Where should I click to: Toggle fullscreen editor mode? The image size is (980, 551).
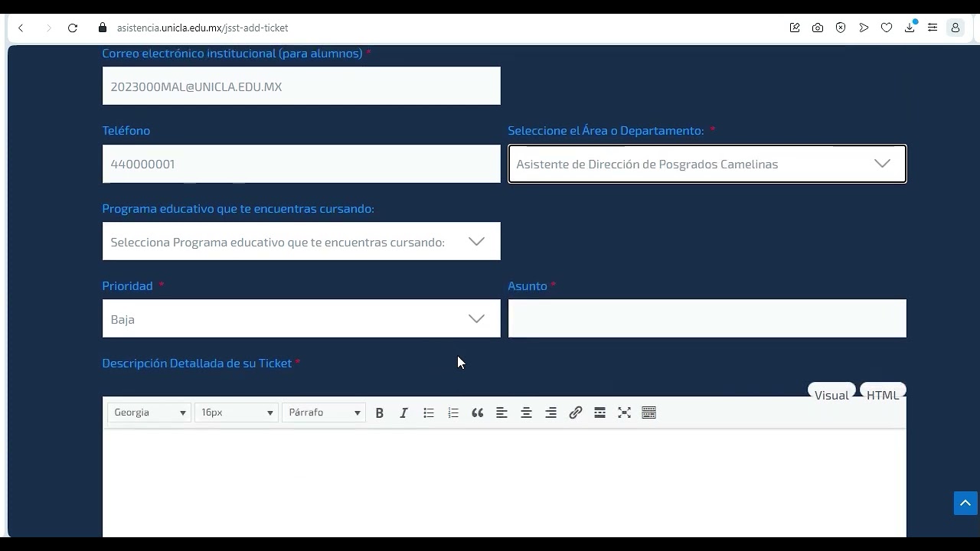pos(625,412)
